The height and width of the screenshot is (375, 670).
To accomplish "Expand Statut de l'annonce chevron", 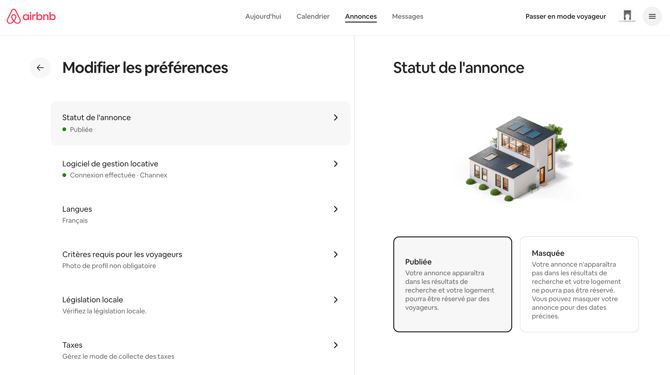I will (335, 117).
